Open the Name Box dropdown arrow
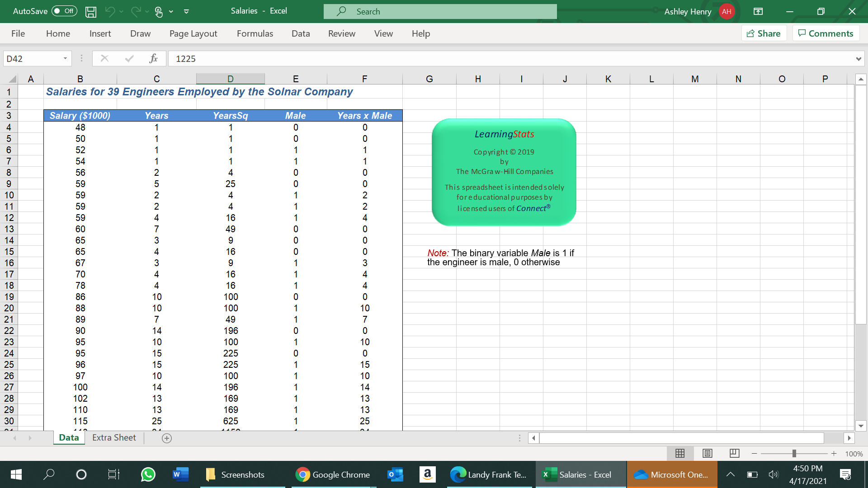The image size is (868, 488). coord(65,58)
